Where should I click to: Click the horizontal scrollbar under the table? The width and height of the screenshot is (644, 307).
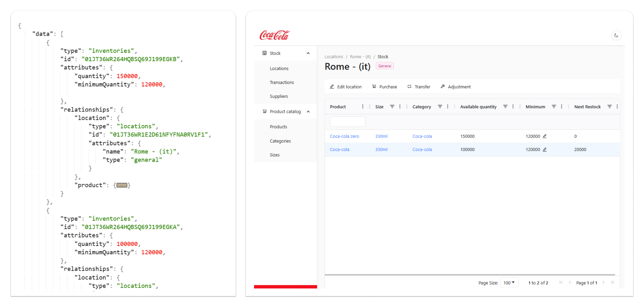tap(470, 275)
